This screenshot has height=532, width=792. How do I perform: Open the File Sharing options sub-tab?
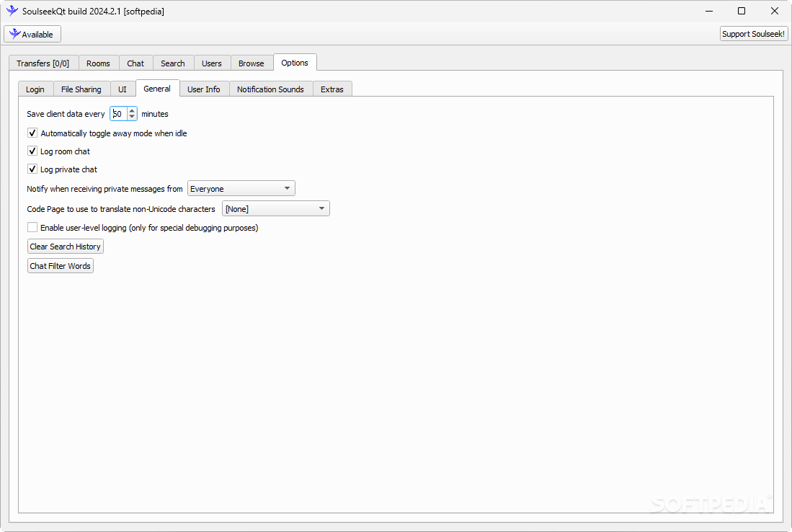pyautogui.click(x=81, y=89)
